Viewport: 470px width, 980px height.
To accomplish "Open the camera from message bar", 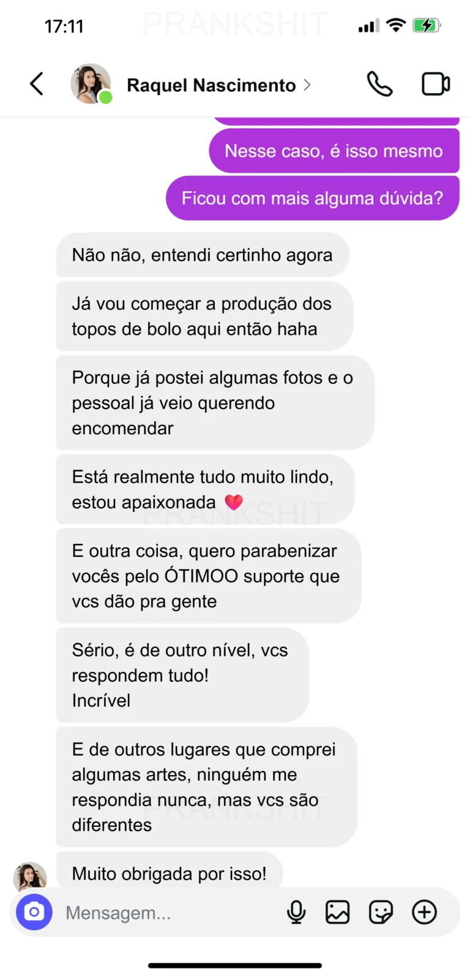I will click(34, 912).
